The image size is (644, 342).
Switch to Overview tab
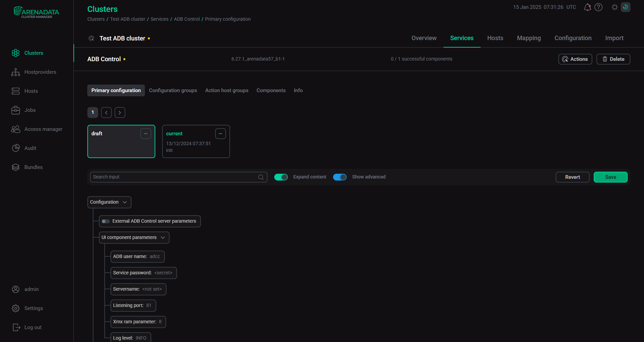tap(424, 38)
